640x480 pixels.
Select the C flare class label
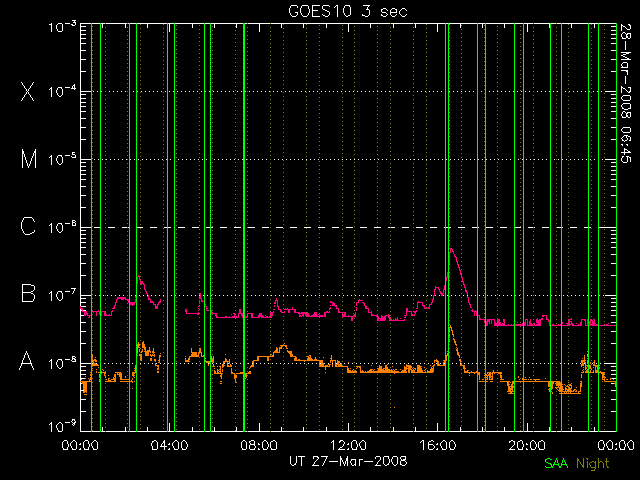pos(28,226)
